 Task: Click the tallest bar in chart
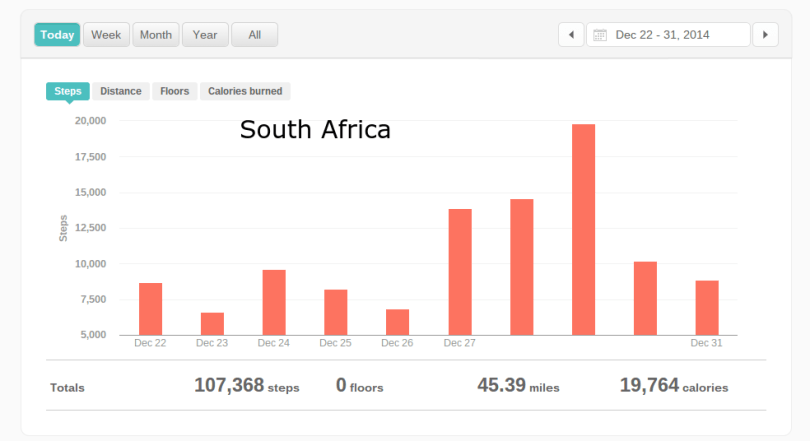tap(583, 230)
